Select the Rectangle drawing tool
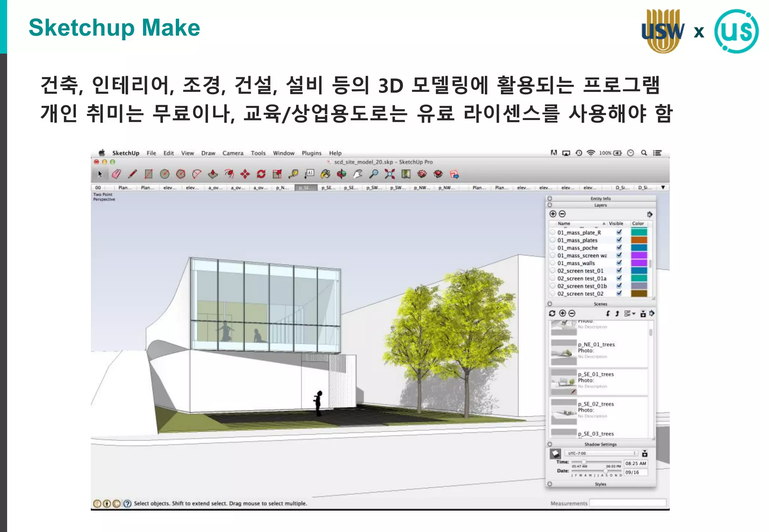The width and height of the screenshot is (769, 532). 149,174
